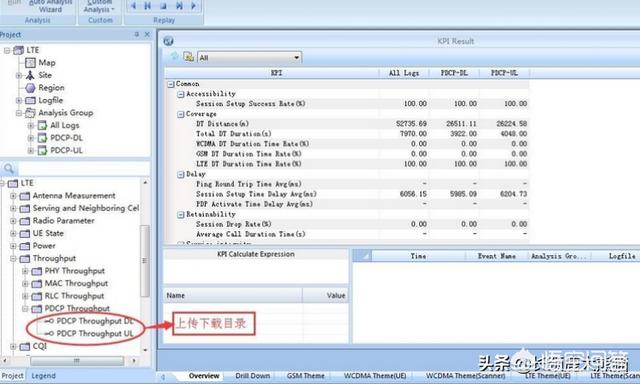
Task: Click the globe icon beside KPI Result
Action: 168,41
